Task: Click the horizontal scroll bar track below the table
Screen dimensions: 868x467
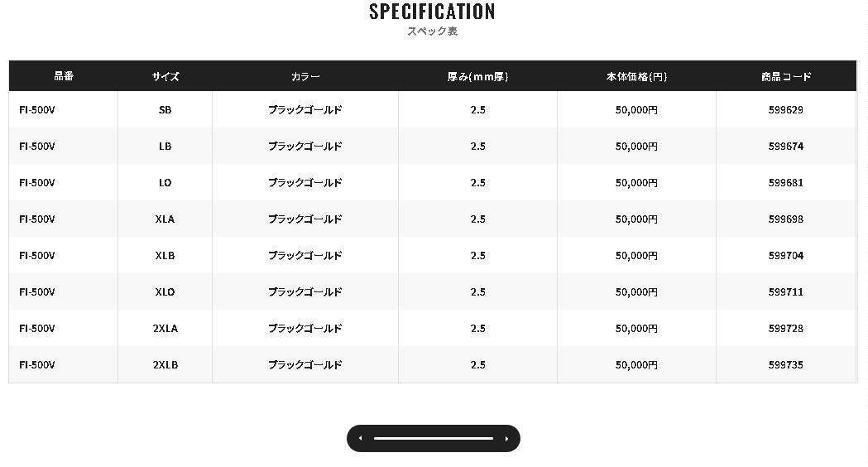Action: coord(433,439)
